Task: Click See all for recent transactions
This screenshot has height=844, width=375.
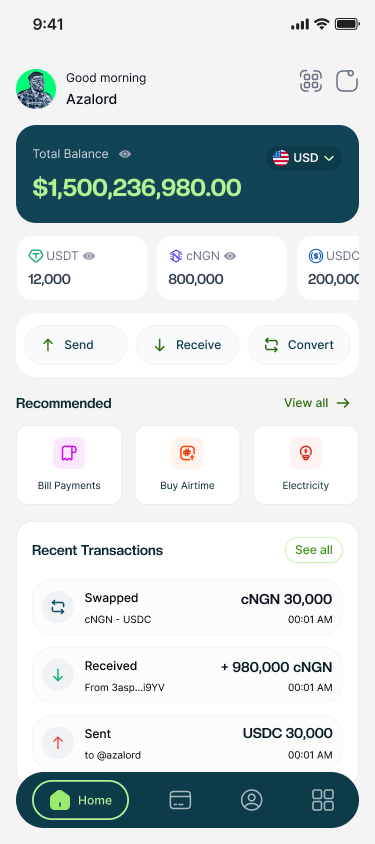Action: tap(314, 550)
